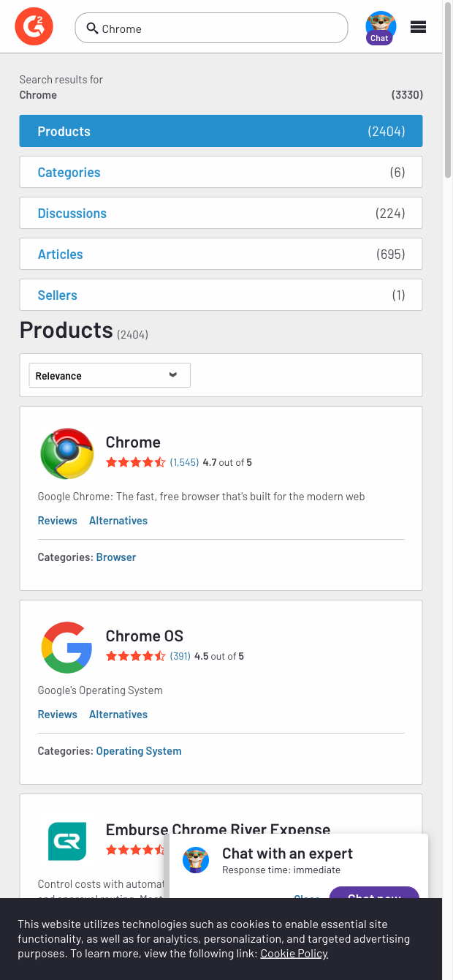Open the hamburger navigation menu

coord(418,26)
